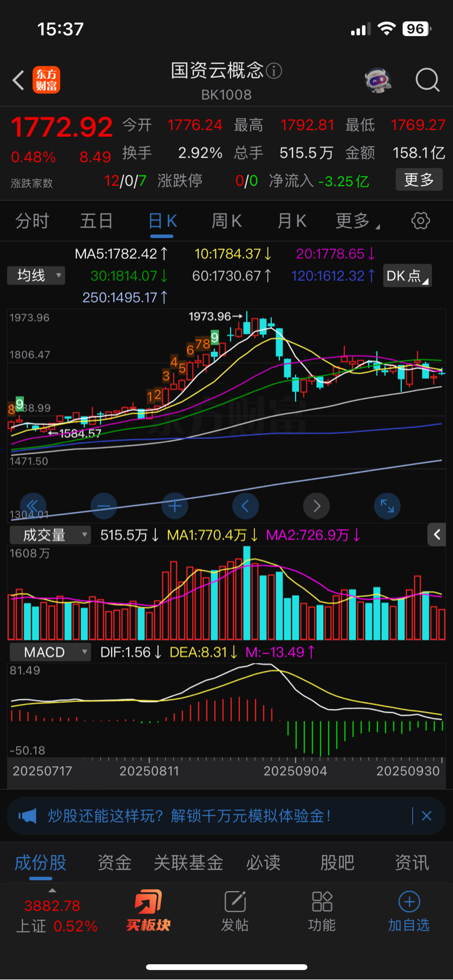Open MACD indicator dropdown

point(50,652)
